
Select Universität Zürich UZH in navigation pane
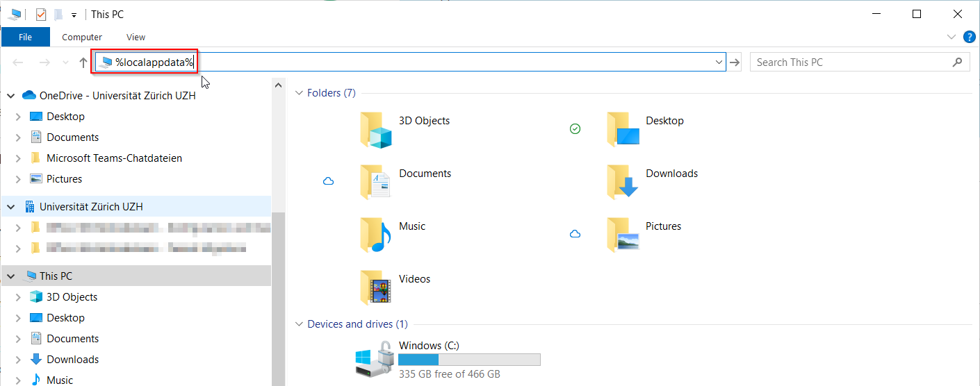[91, 207]
